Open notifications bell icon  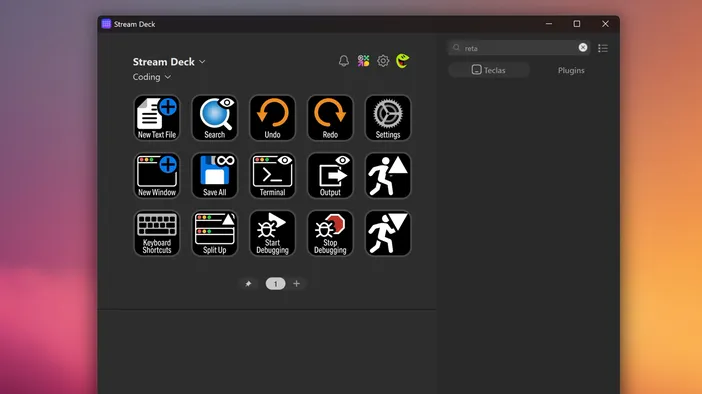click(x=343, y=61)
